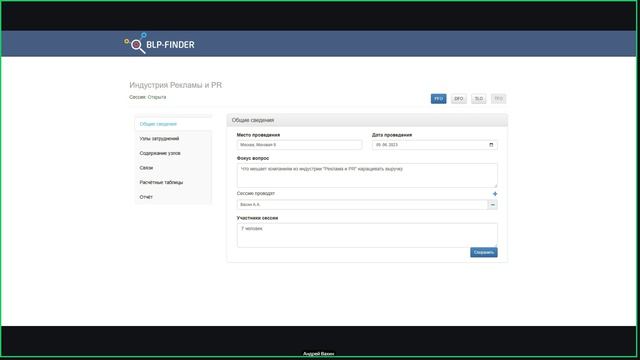
Task: Remove the facilitator with the minus button
Action: click(x=493, y=204)
